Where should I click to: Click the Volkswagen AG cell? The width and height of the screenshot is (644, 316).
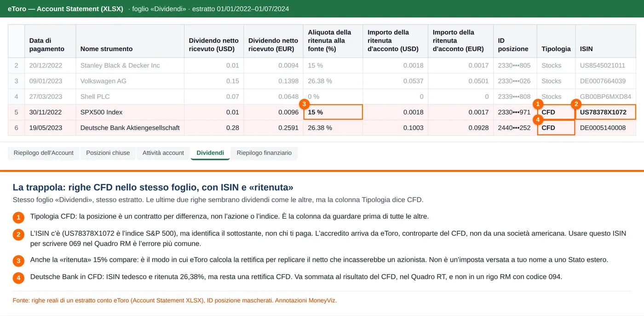(x=130, y=81)
